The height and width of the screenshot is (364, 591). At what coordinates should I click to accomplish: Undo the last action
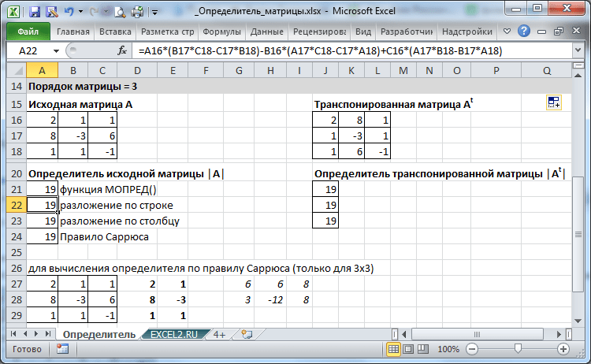(x=69, y=12)
